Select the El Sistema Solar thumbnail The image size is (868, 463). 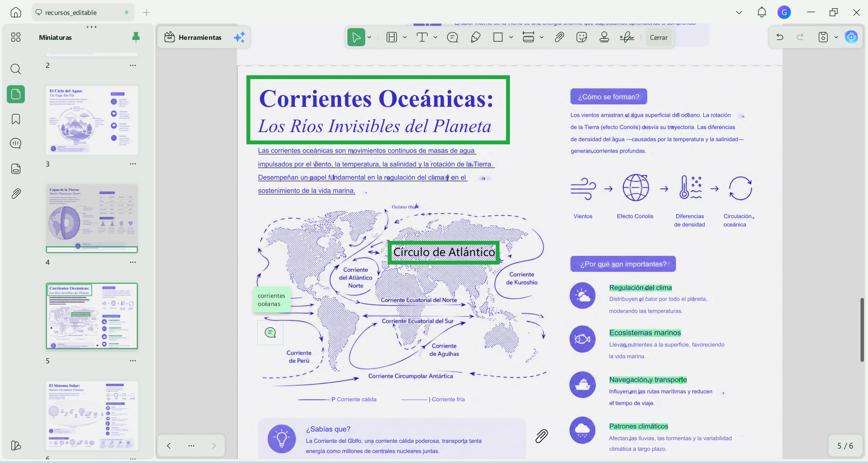point(92,415)
